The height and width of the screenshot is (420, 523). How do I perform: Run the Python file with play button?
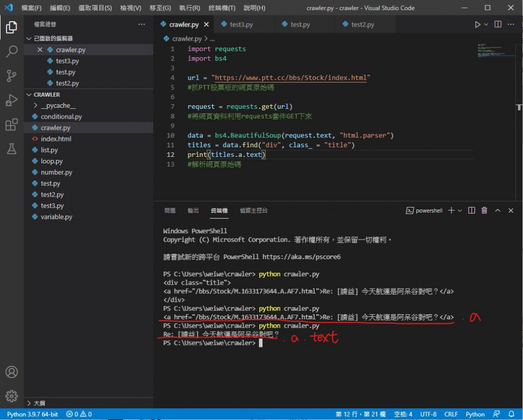(478, 25)
